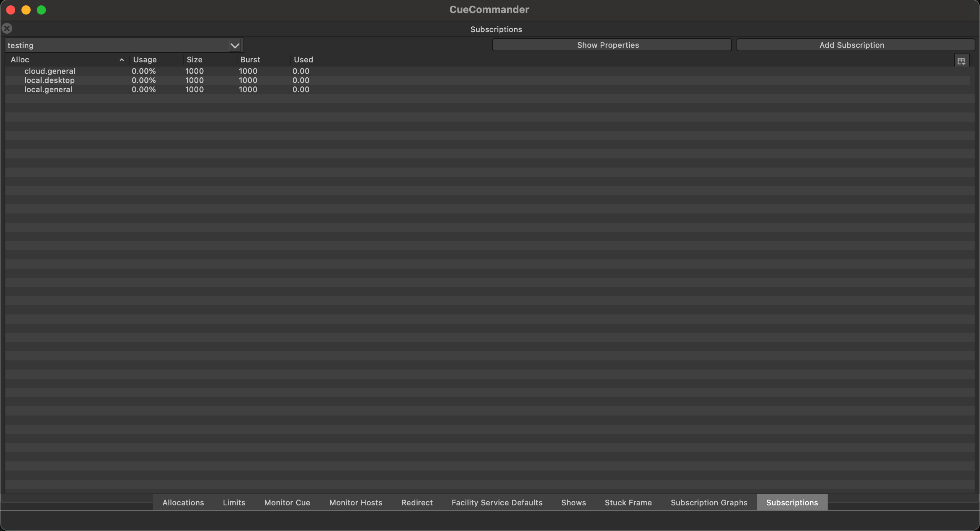Switch to the Shows tab
Viewport: 980px width, 531px height.
point(573,502)
